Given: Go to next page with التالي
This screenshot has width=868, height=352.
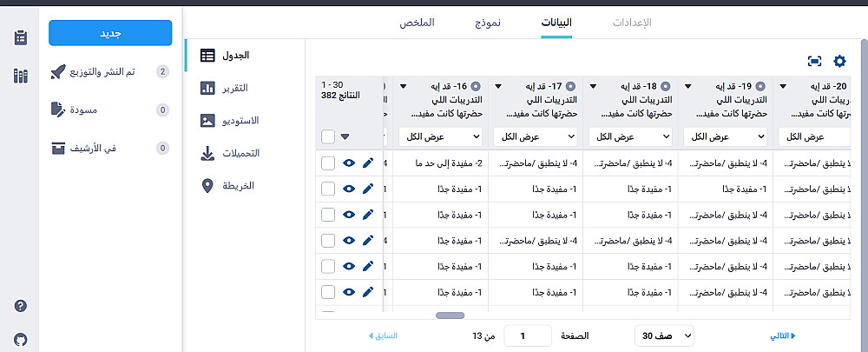Looking at the screenshot, I should (x=783, y=335).
